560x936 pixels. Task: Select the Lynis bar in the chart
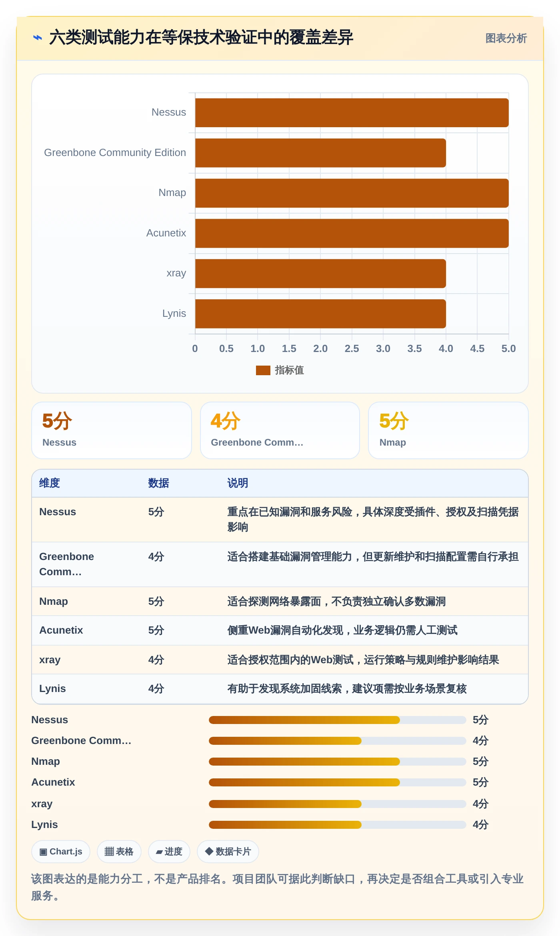pos(320,314)
